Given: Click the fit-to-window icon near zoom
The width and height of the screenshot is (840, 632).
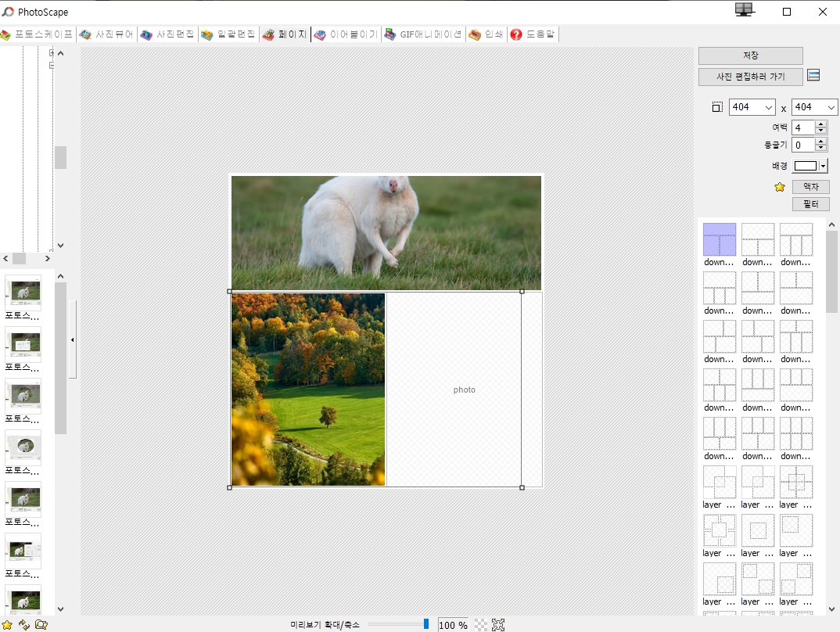Looking at the screenshot, I should pos(498,625).
